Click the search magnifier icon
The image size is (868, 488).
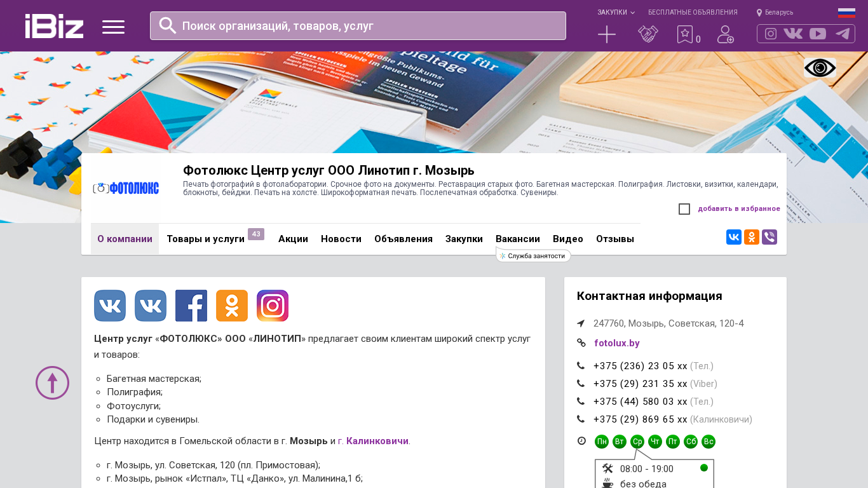168,25
